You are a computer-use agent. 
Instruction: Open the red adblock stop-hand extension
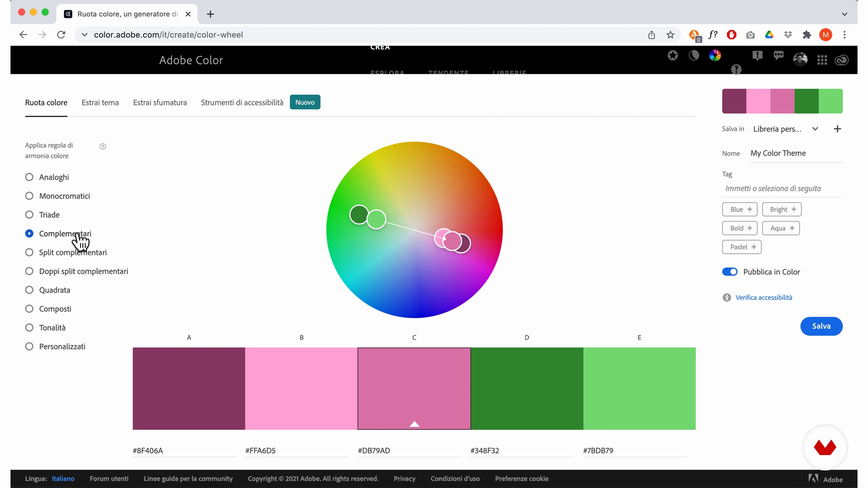731,35
